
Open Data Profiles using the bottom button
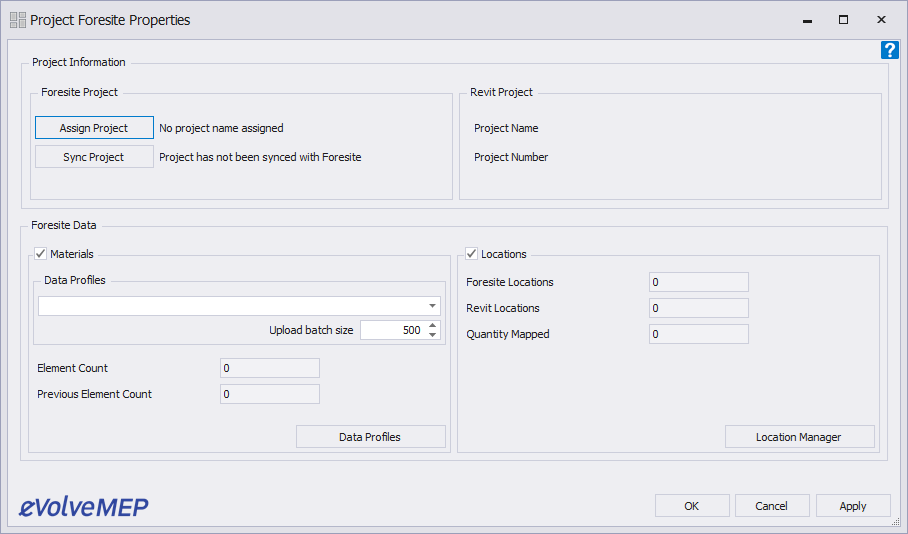click(x=371, y=437)
